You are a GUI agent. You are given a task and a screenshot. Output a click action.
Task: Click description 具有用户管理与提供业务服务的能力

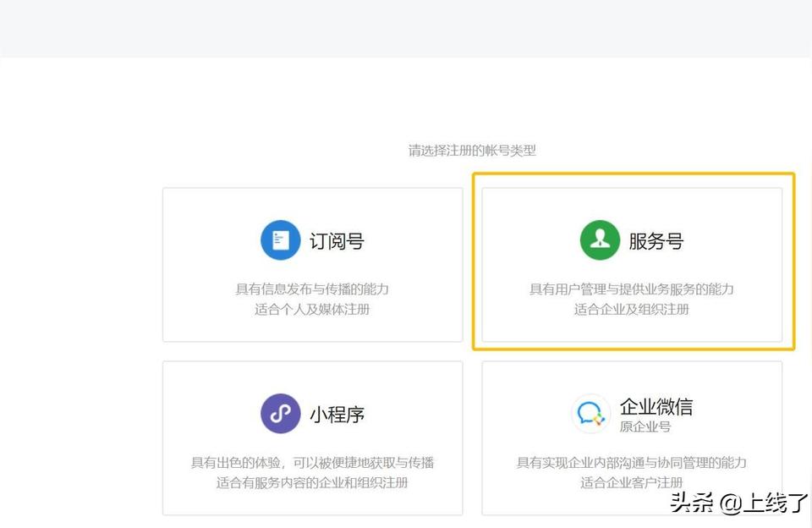(x=632, y=289)
